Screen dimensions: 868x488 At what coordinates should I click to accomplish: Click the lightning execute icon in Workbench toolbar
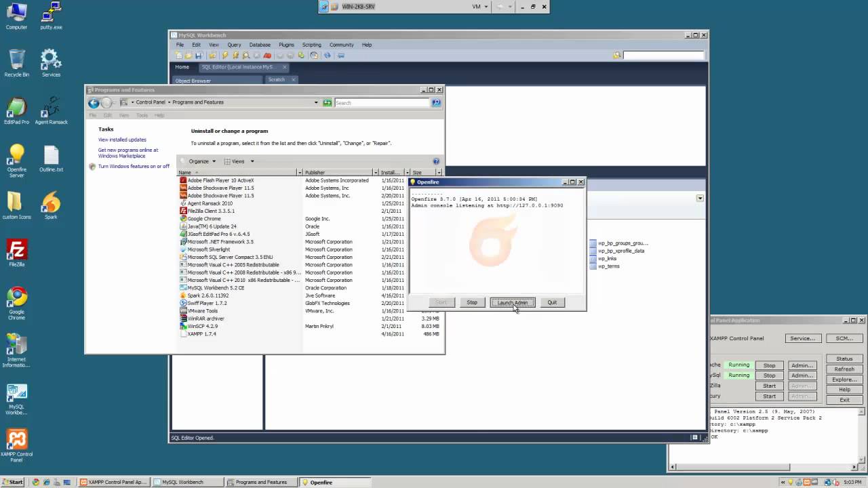tap(226, 56)
